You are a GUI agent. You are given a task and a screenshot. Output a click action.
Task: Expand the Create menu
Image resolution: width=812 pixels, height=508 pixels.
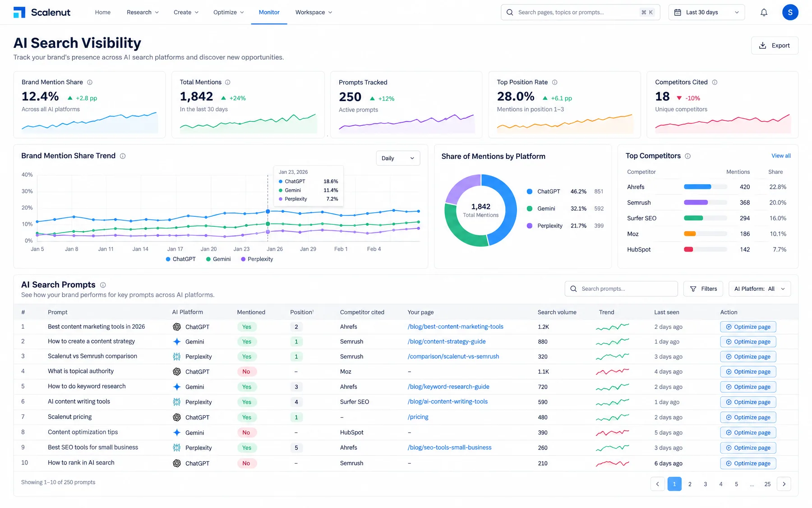pyautogui.click(x=186, y=12)
